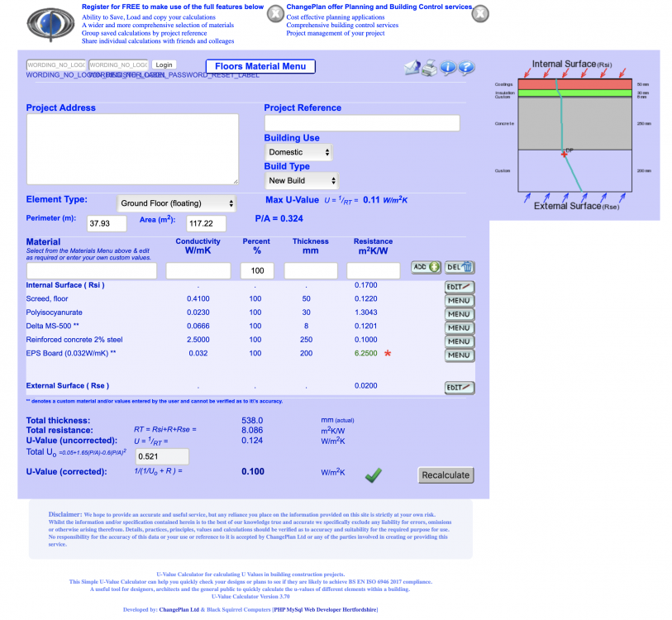
Task: Click the empty Resistance input
Action: 374,270
